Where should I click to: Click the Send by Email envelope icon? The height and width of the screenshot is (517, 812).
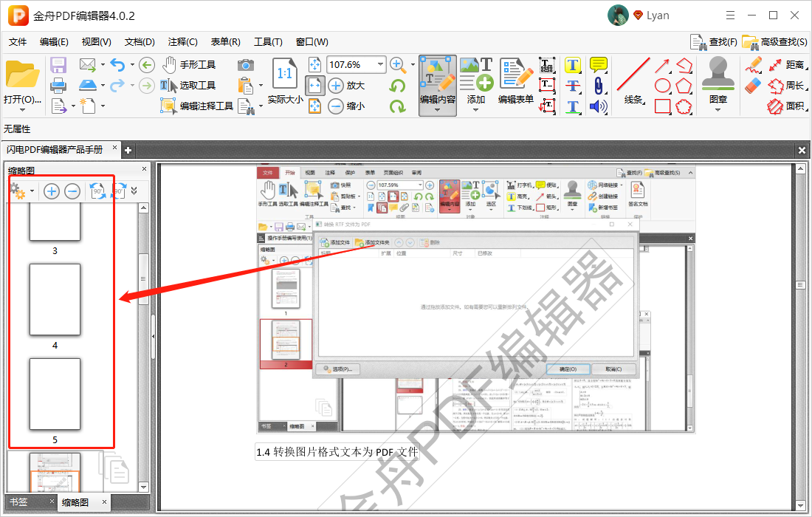[x=88, y=65]
